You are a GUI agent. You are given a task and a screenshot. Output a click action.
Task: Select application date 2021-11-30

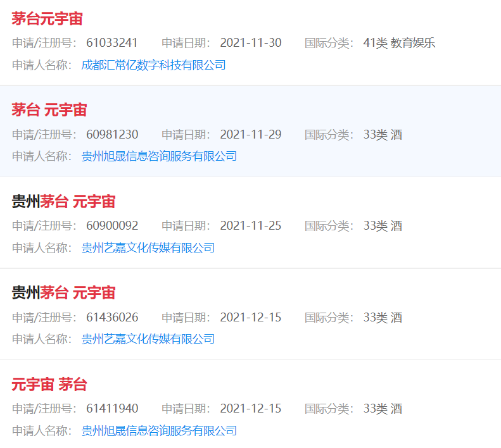pyautogui.click(x=251, y=43)
